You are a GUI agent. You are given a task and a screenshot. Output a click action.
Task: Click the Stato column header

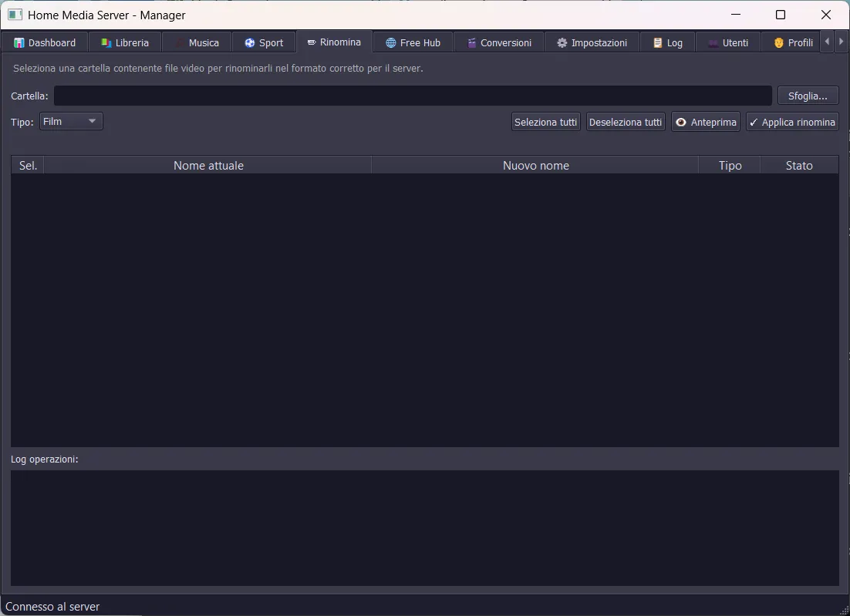click(799, 165)
